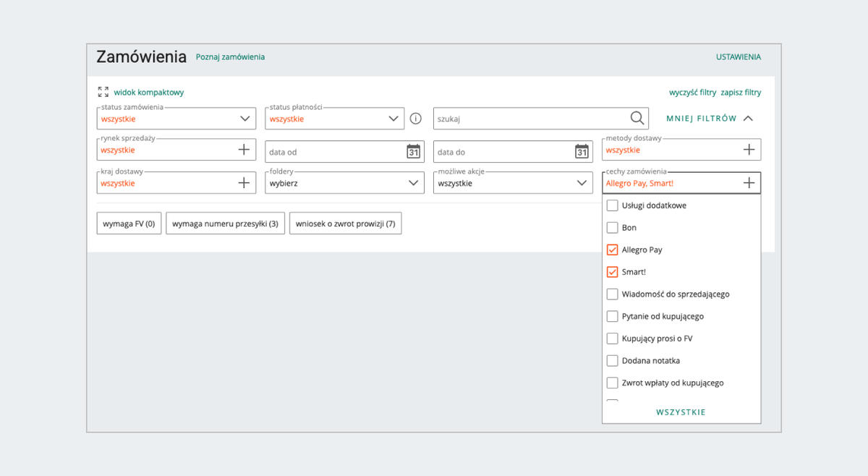Click plus icon in kraj dostawy field

point(244,183)
